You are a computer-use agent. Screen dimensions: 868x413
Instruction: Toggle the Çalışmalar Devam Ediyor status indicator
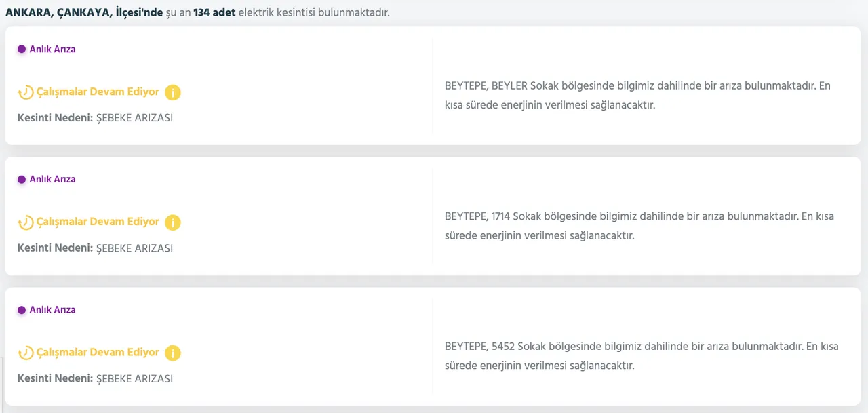[x=98, y=92]
